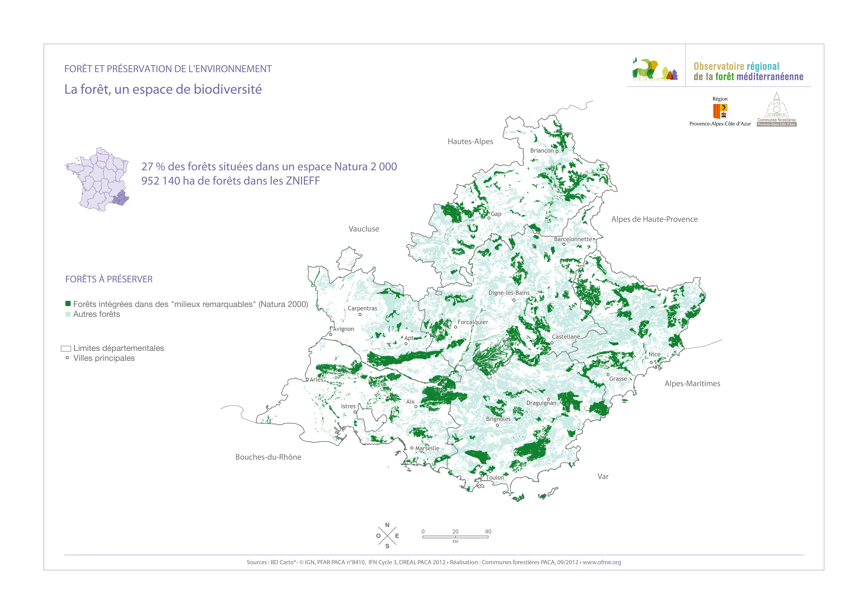Click the Gap city marker
Screen dimensions: 868x614
[x=489, y=218]
